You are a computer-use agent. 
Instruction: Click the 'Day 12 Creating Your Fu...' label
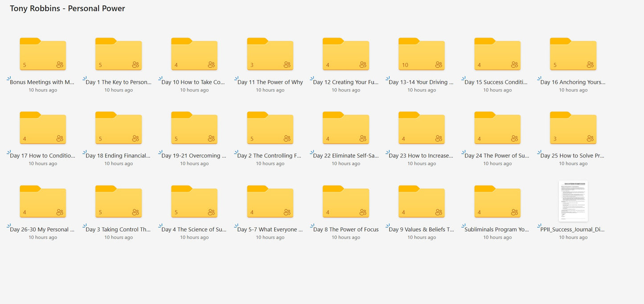[346, 82]
